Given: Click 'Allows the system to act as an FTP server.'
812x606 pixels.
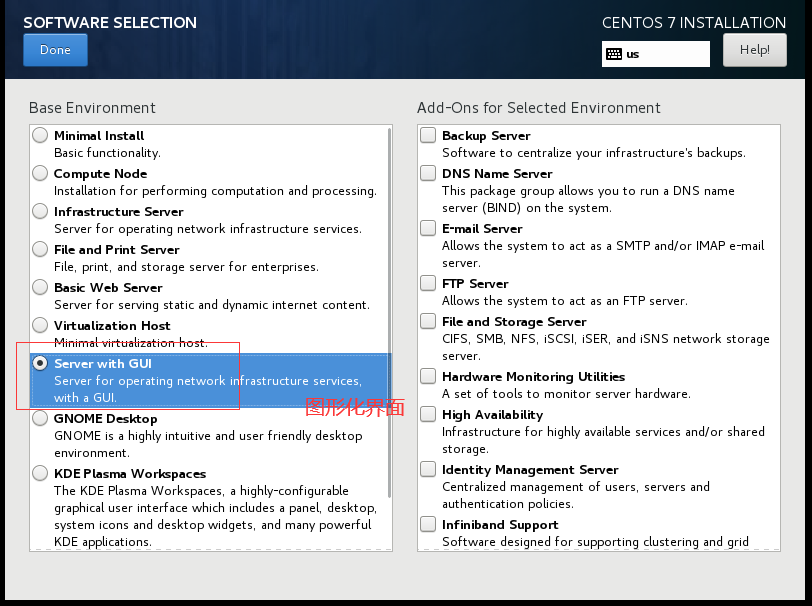Looking at the screenshot, I should [x=564, y=301].
